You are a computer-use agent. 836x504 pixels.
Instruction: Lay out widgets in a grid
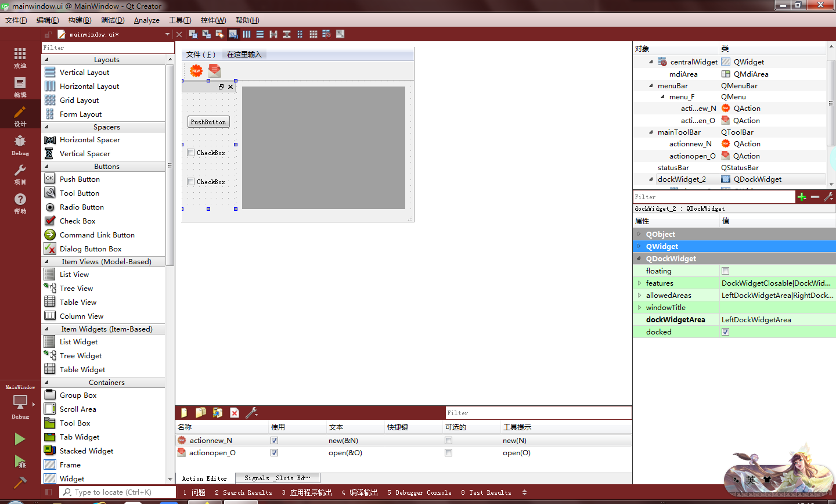tap(313, 34)
